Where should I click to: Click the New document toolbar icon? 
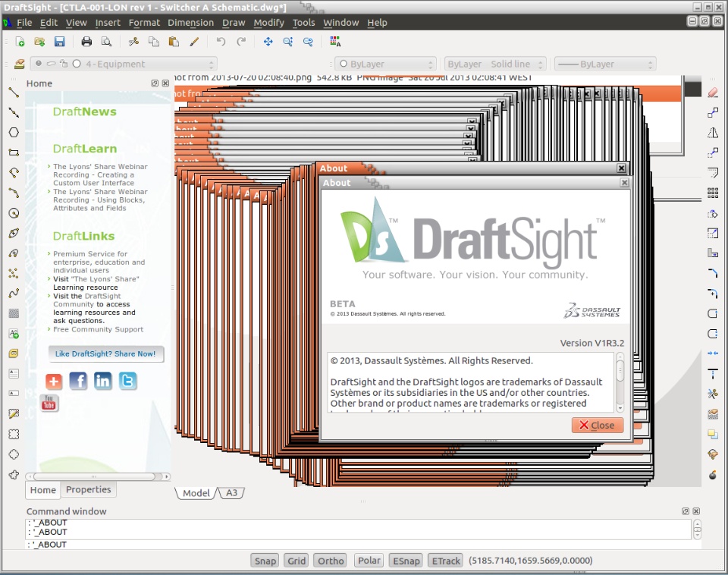click(x=20, y=42)
